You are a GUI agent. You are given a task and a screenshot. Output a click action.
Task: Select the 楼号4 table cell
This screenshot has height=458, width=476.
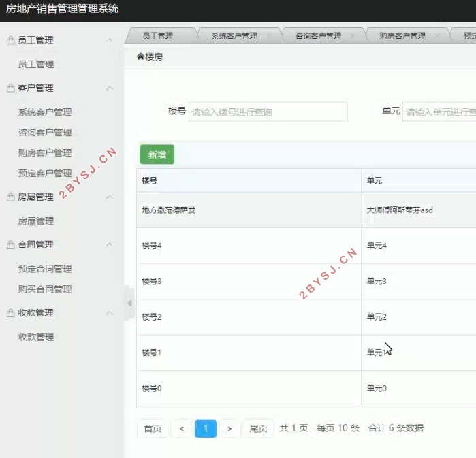click(x=249, y=246)
